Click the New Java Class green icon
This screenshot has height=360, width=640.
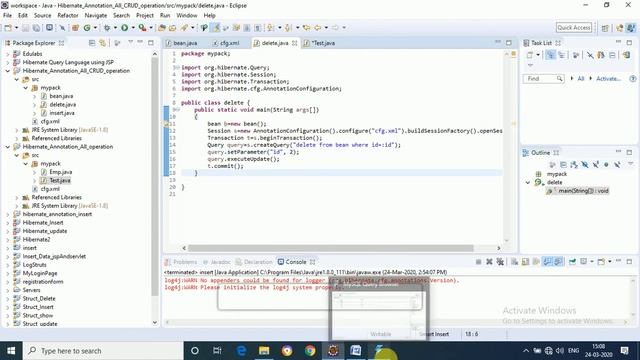click(87, 28)
